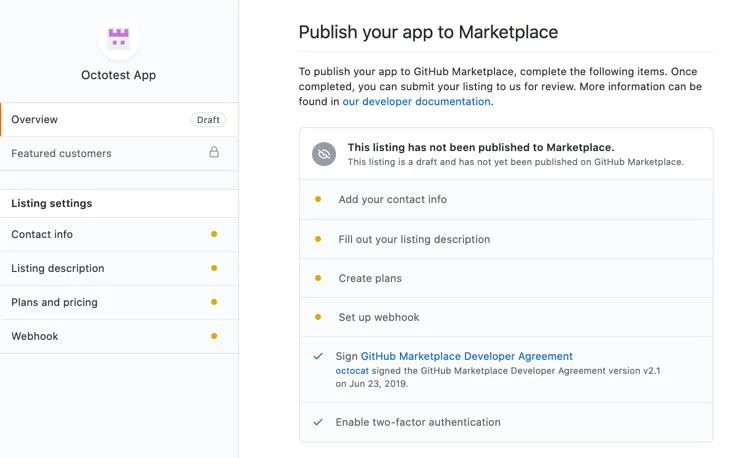Click Enable two-factor authentication item

coord(506,422)
